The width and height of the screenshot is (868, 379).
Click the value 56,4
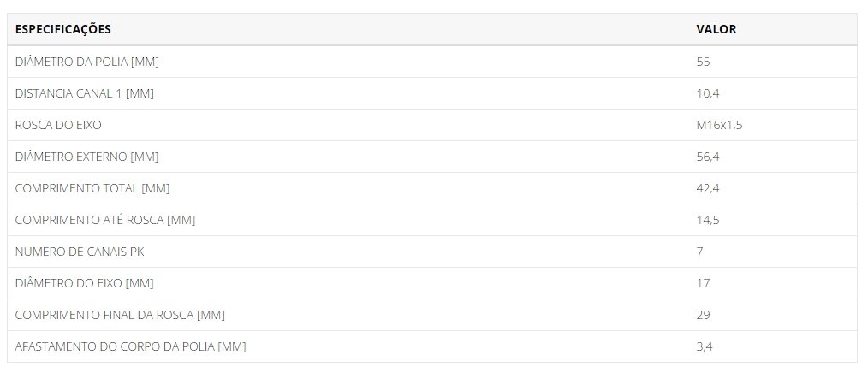(708, 157)
